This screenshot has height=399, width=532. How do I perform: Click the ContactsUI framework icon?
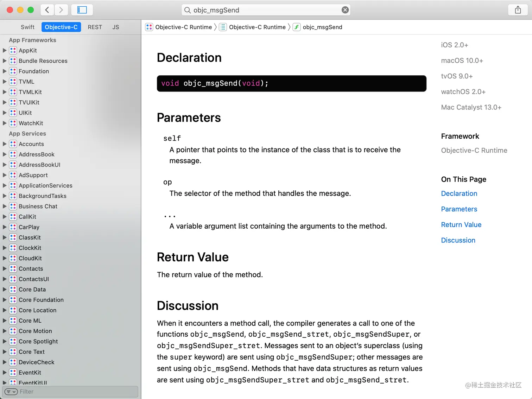13,279
